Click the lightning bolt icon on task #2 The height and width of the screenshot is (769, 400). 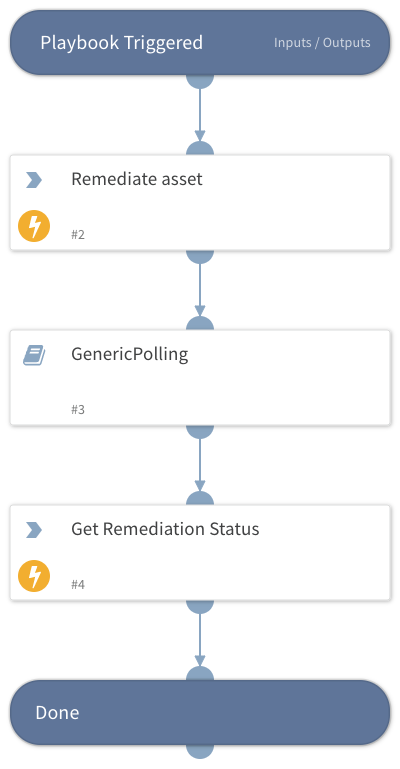point(34,226)
